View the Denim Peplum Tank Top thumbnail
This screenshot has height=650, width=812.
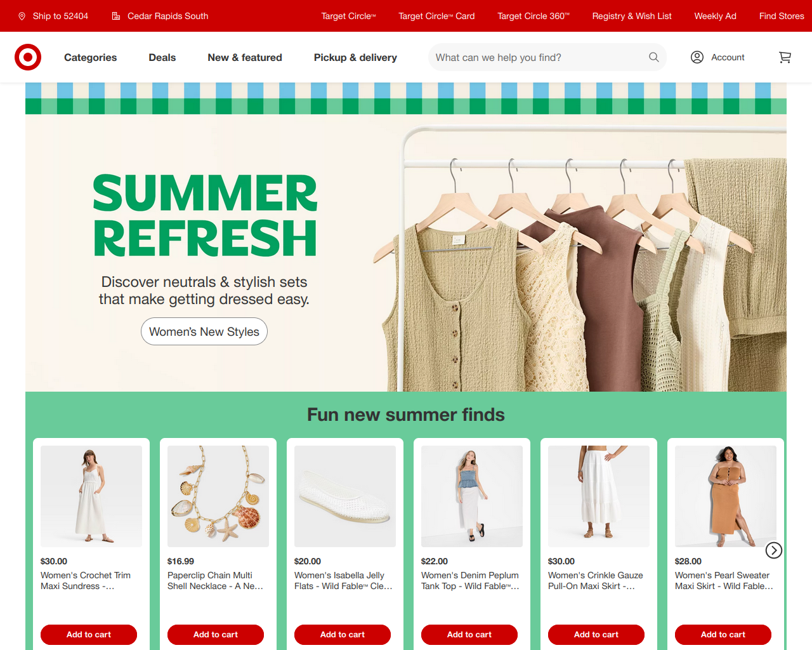point(472,496)
